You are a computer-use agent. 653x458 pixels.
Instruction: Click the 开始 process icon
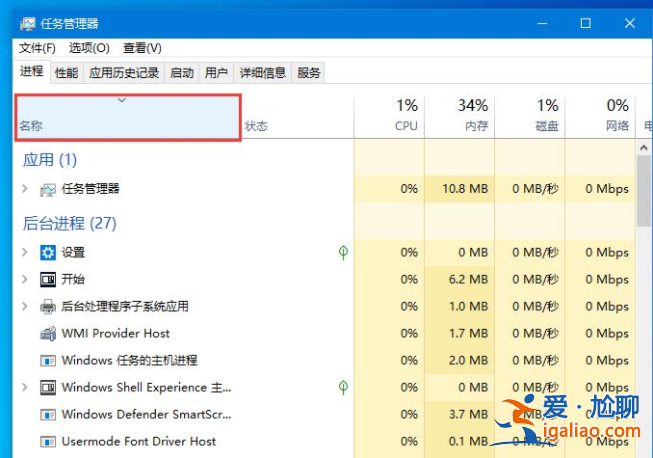pyautogui.click(x=48, y=279)
